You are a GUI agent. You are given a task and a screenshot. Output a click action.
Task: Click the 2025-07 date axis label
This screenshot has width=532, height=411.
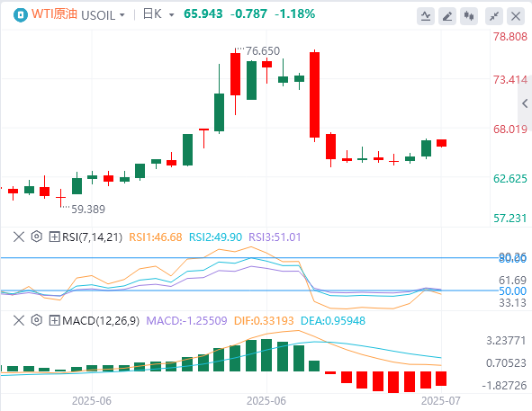(441, 401)
